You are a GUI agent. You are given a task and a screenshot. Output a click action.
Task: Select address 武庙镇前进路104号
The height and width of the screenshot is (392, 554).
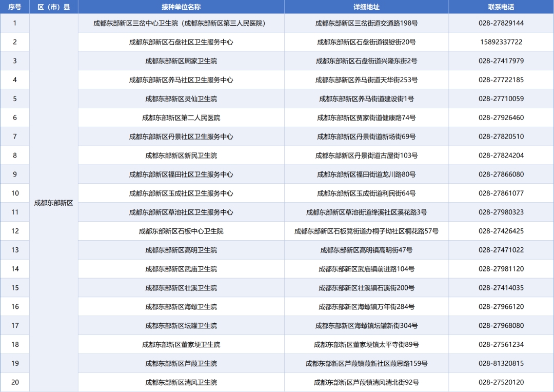pyautogui.click(x=366, y=269)
